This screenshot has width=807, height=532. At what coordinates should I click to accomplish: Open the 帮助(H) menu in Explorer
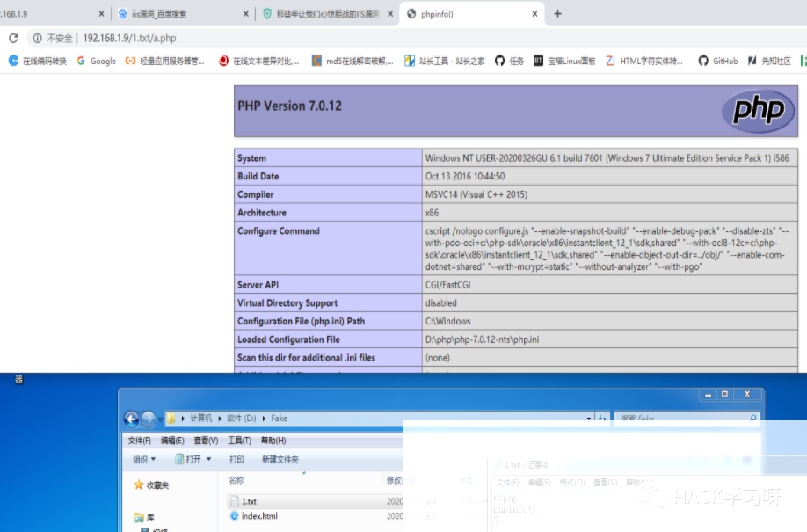[x=273, y=441]
